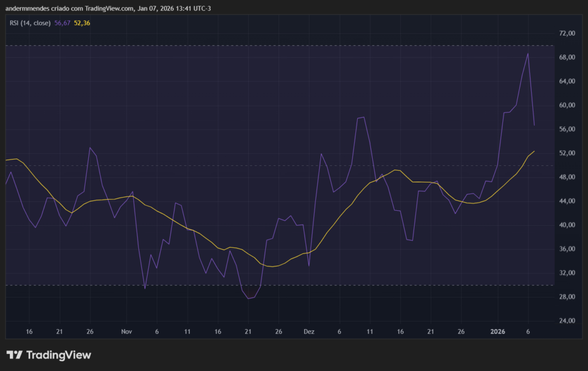Open the 2026 marker on the time axis
The image size is (588, 371).
(497, 331)
